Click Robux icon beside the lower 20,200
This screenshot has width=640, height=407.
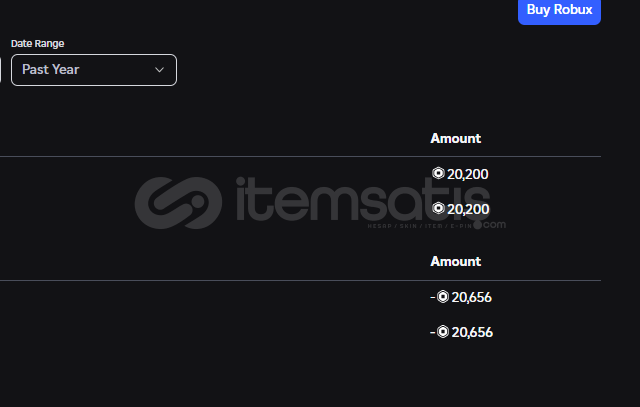tap(438, 208)
